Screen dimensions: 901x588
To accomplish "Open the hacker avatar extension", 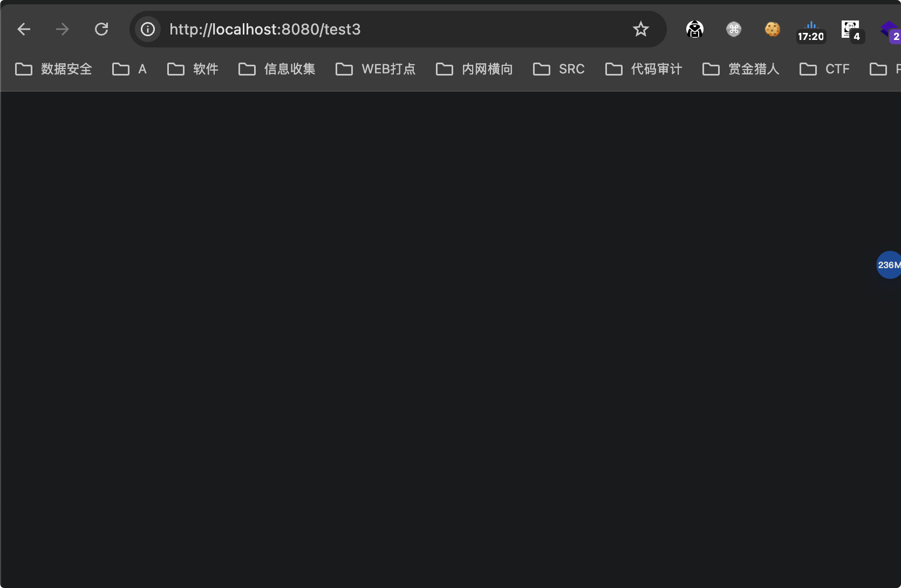I will (695, 29).
